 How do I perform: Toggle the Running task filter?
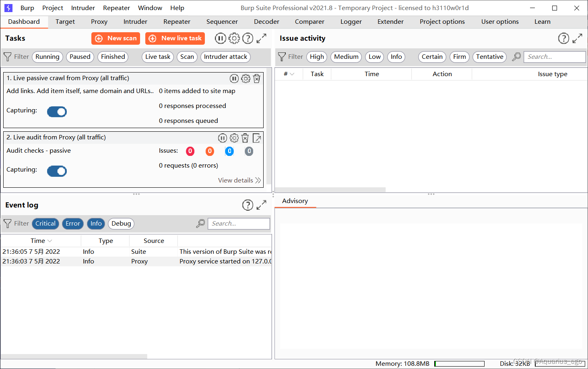[47, 57]
